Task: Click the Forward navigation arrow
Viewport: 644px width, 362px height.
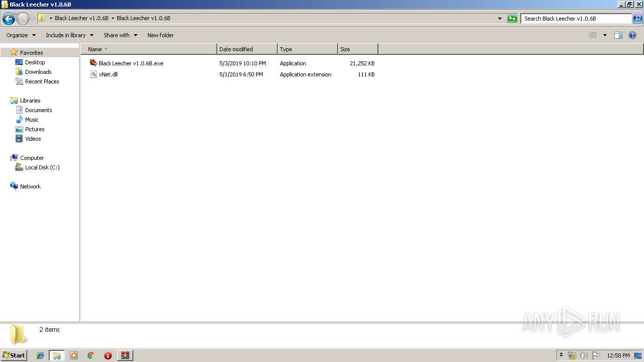Action: click(x=23, y=19)
